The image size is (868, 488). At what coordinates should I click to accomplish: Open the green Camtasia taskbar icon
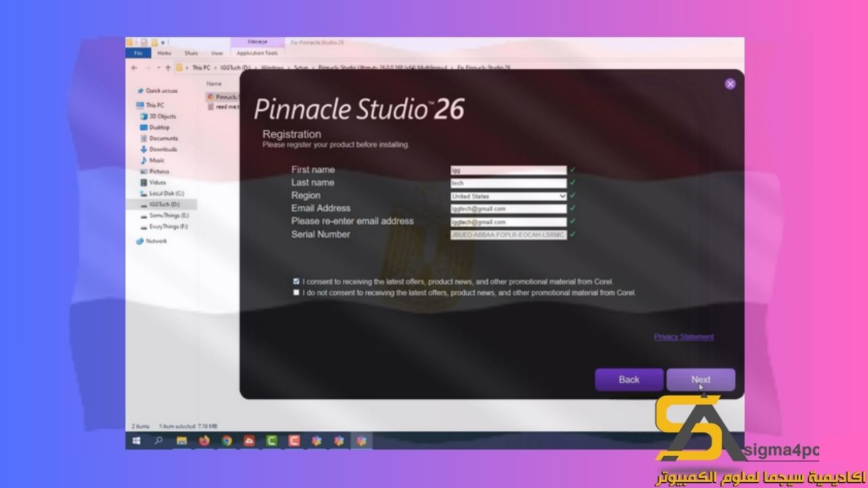tap(271, 441)
